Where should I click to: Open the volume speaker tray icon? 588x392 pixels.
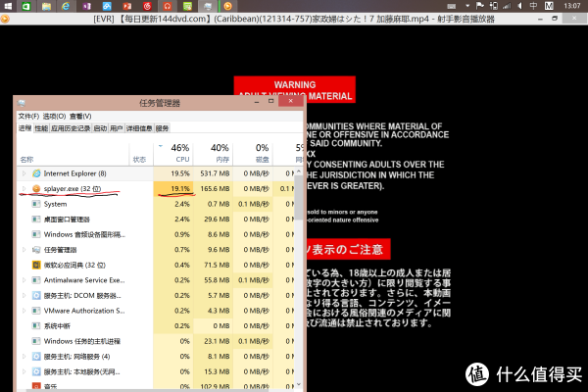click(519, 6)
